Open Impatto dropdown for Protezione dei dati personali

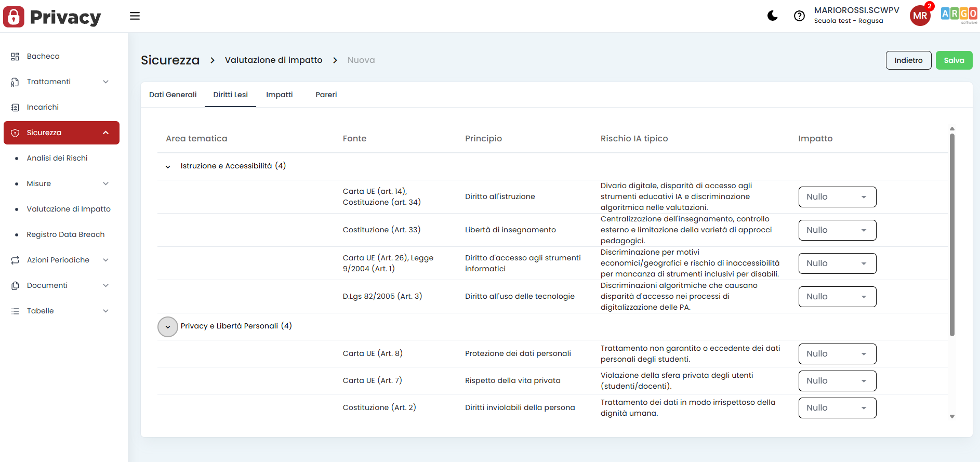click(837, 354)
